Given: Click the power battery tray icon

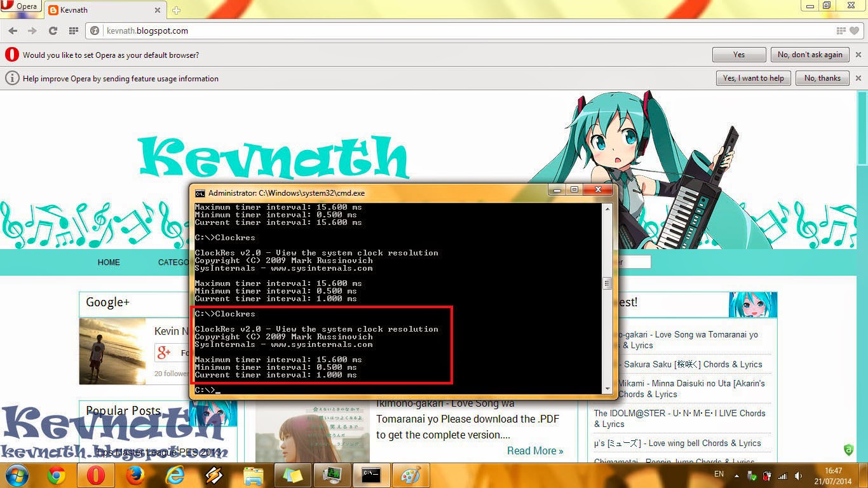Looking at the screenshot, I should (x=768, y=475).
